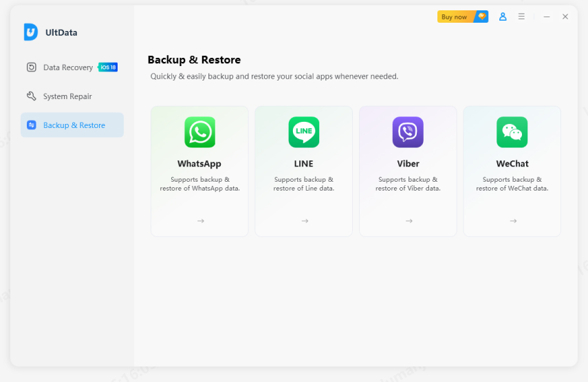588x382 pixels.
Task: Click 'restore of Line data' description
Action: [x=303, y=189]
